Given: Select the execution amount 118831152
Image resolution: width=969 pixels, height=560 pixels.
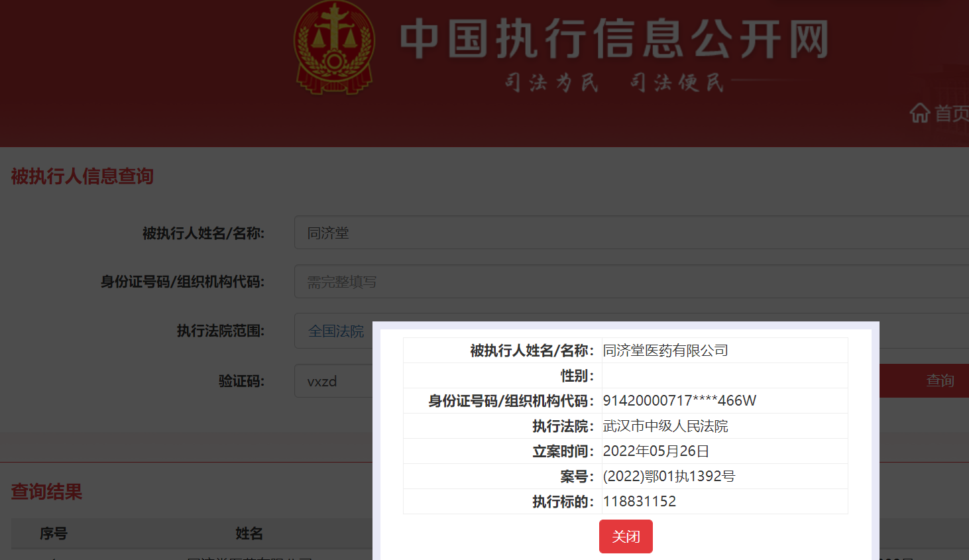Looking at the screenshot, I should (640, 502).
